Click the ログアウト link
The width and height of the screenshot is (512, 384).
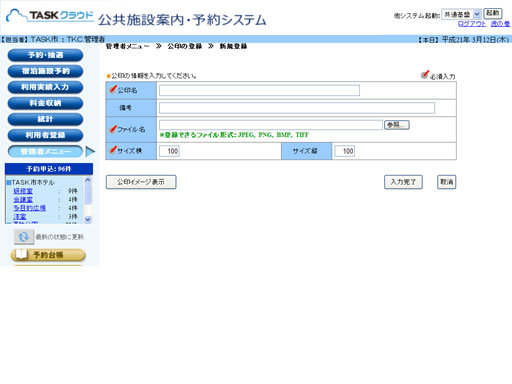(x=472, y=24)
